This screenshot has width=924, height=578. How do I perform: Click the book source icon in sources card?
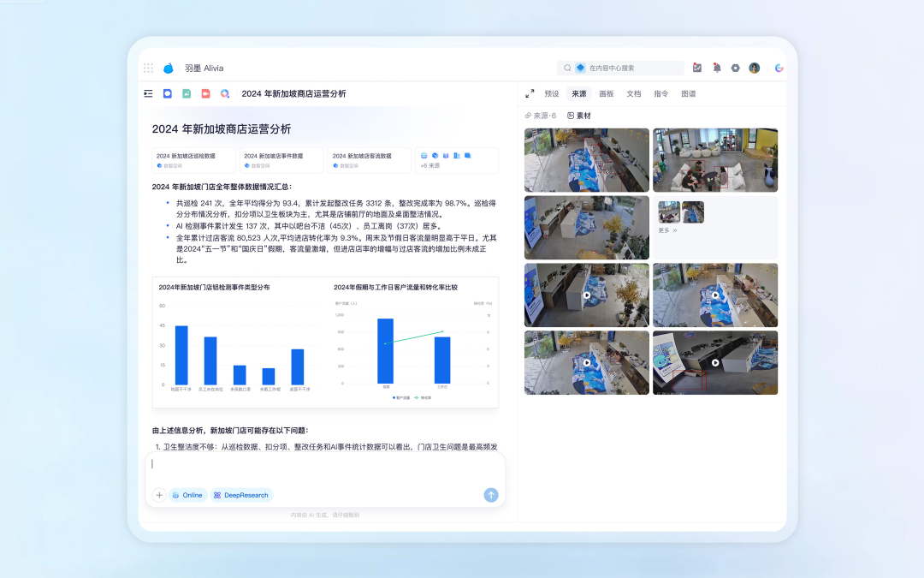[446, 156]
